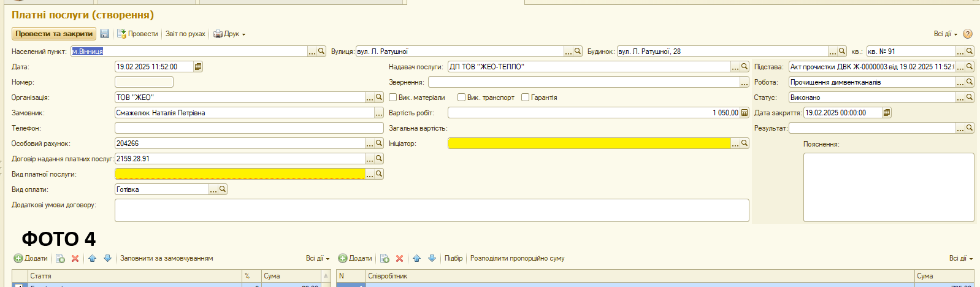980x287 pixels.
Task: Open calendar for Дата закриття field
Action: point(887,113)
